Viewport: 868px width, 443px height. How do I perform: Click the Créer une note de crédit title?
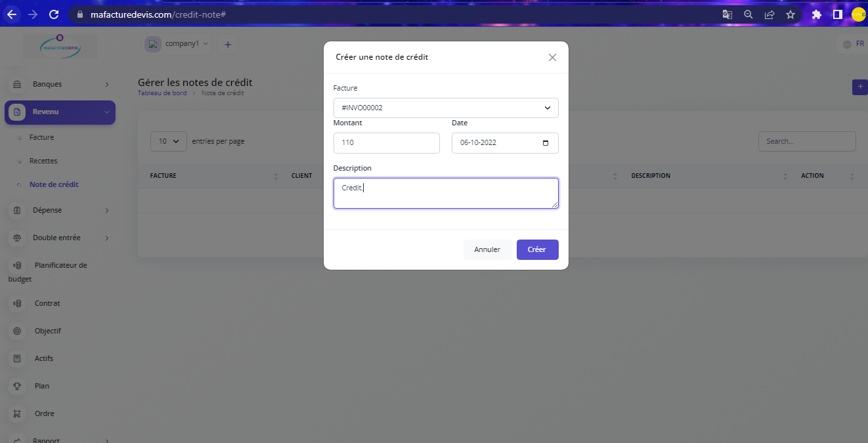pos(381,57)
